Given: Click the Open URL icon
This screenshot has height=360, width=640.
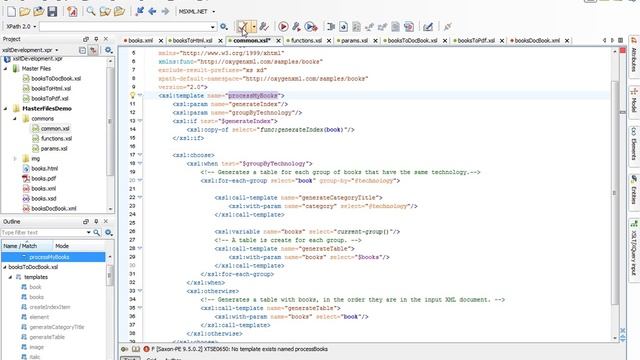Looking at the screenshot, I should click(x=38, y=11).
